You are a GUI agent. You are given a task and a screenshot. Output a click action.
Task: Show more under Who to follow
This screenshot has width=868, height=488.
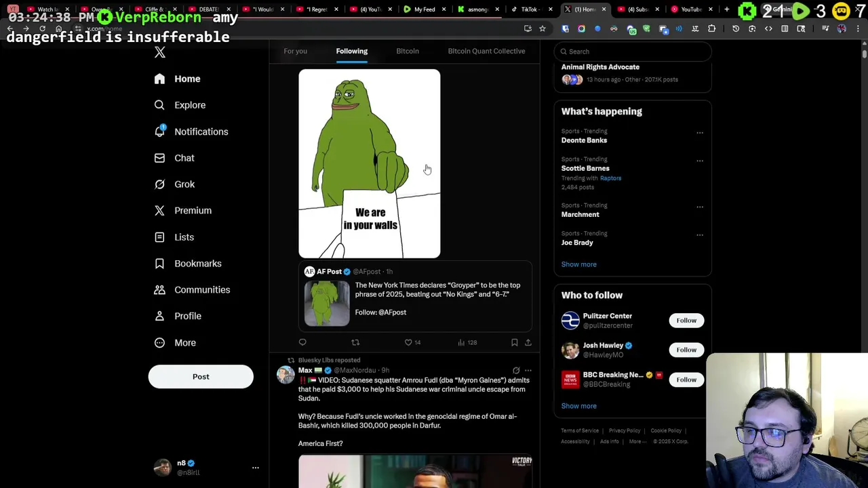(x=578, y=406)
